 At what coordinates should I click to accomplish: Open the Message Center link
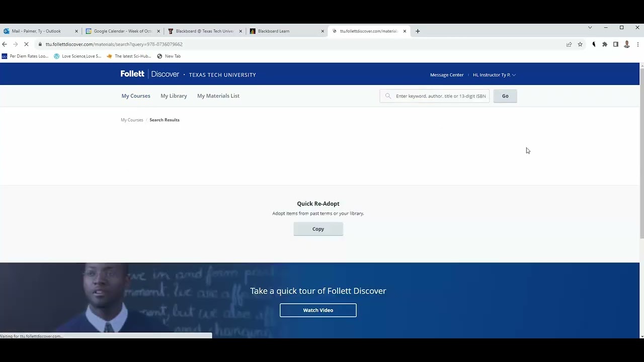447,75
